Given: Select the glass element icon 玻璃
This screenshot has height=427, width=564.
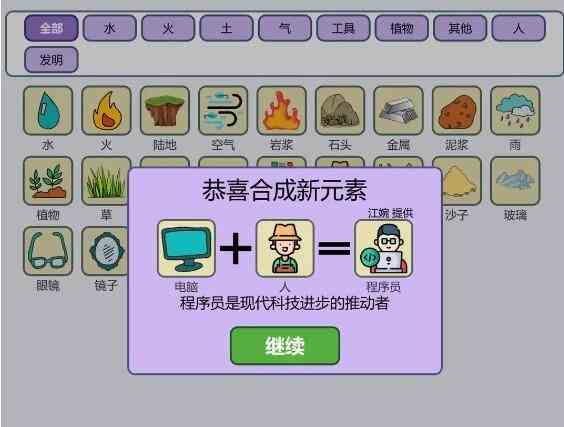Looking at the screenshot, I should click(x=515, y=181).
